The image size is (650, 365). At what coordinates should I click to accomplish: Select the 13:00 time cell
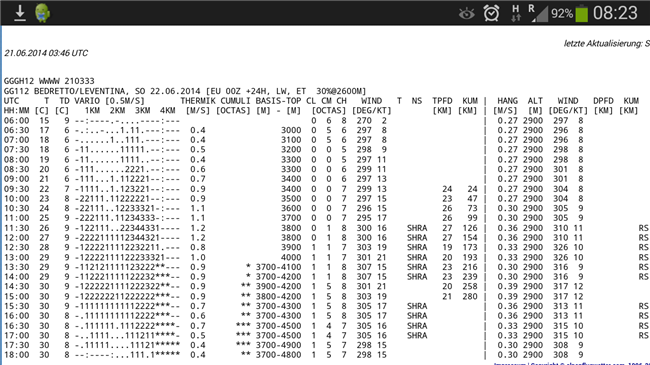click(x=17, y=258)
